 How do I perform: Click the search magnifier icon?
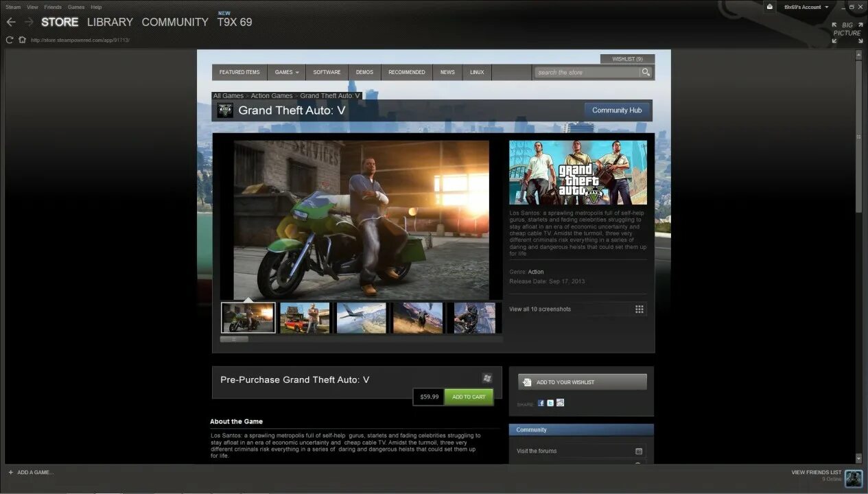click(646, 72)
